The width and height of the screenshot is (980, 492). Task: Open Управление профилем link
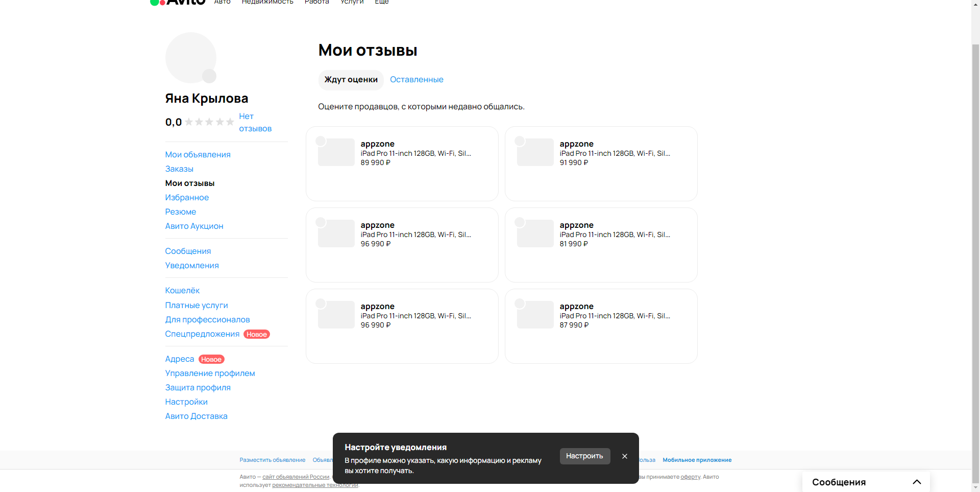tap(210, 373)
